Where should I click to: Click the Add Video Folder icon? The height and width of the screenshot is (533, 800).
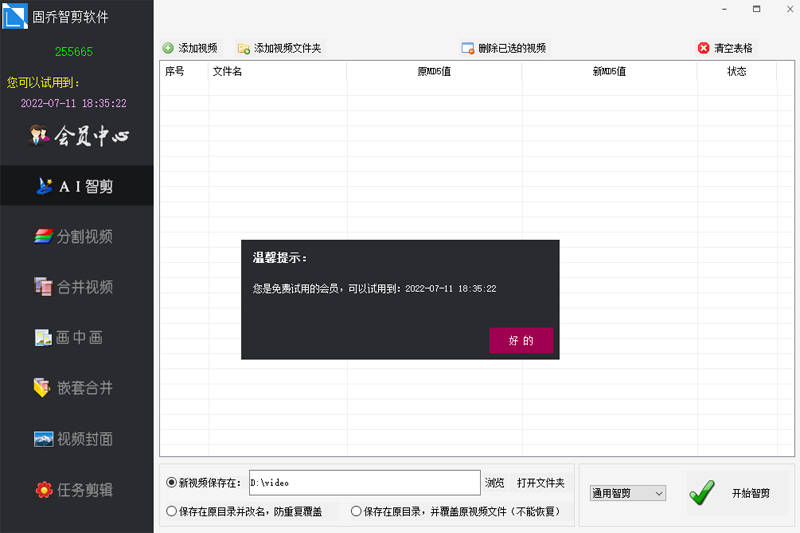tap(243, 48)
